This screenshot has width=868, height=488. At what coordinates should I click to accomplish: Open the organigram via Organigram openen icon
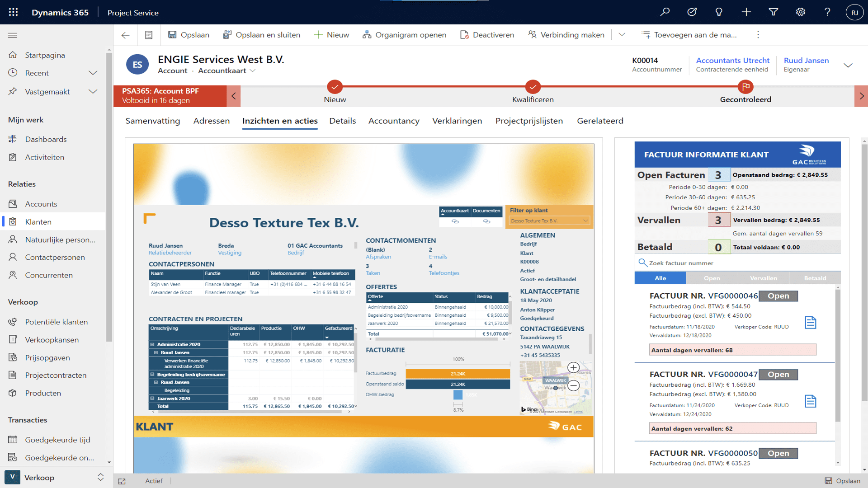coord(367,34)
